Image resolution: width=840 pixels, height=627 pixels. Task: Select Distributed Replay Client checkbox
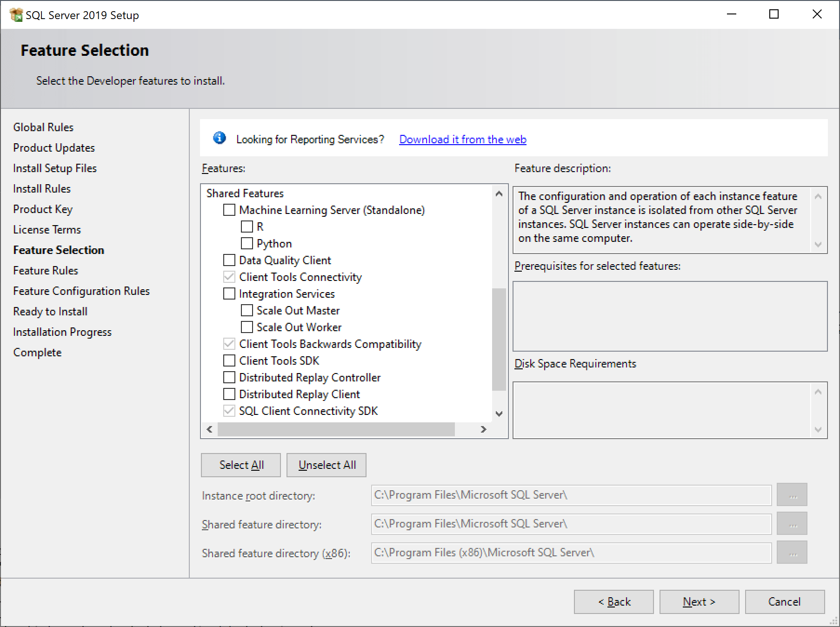tap(229, 394)
